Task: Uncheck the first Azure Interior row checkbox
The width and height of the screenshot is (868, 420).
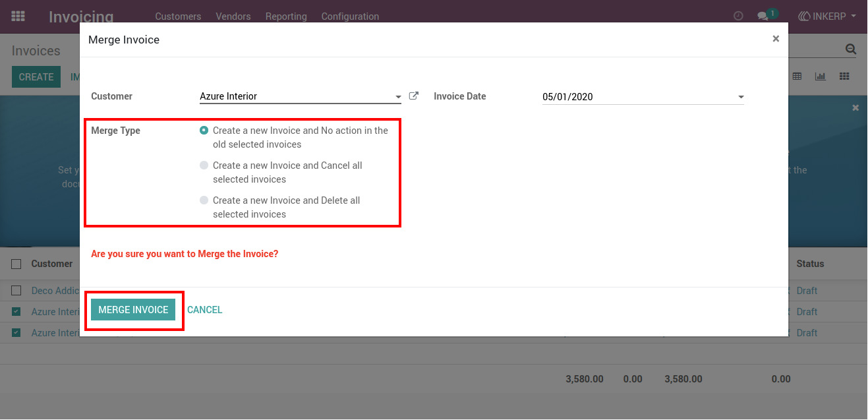Action: 16,312
